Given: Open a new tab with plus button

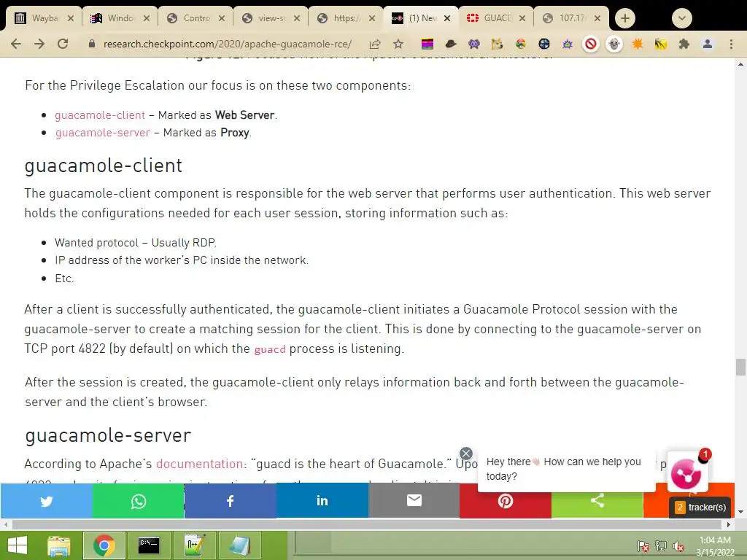Looking at the screenshot, I should pyautogui.click(x=625, y=18).
